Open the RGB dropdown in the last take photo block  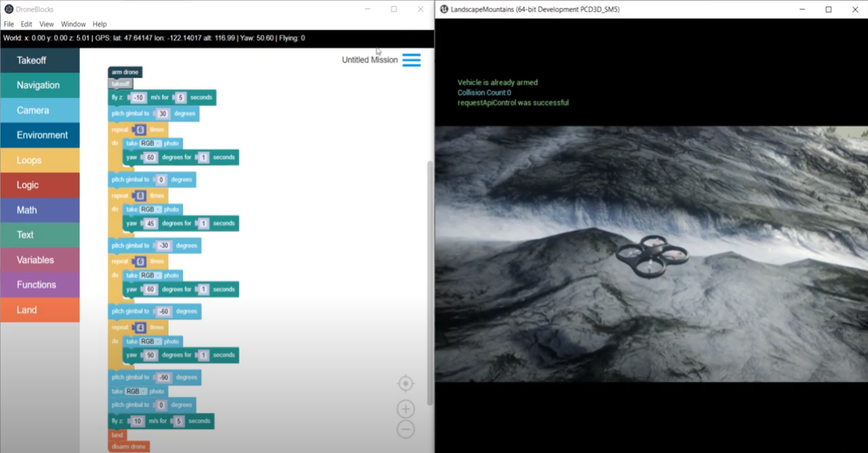click(135, 392)
